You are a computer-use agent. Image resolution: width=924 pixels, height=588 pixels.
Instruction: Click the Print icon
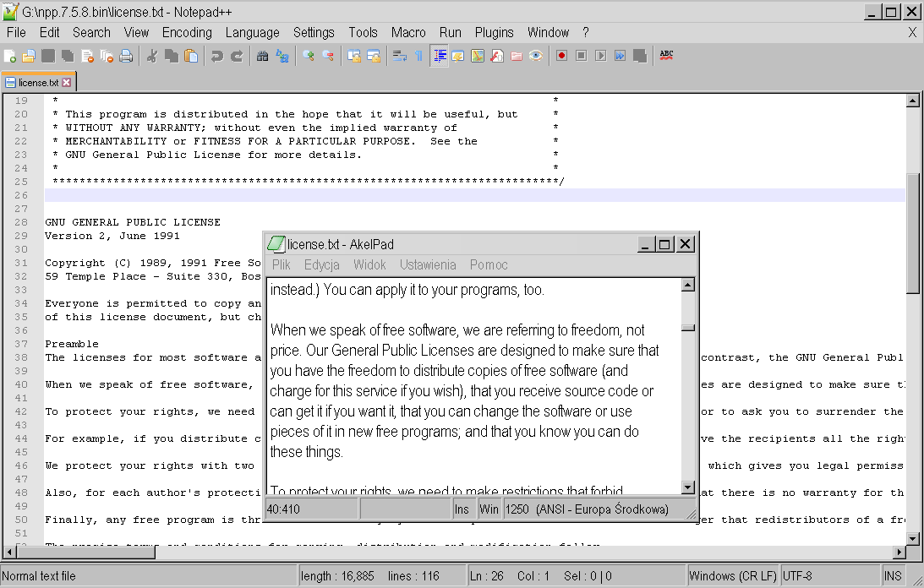tap(126, 56)
